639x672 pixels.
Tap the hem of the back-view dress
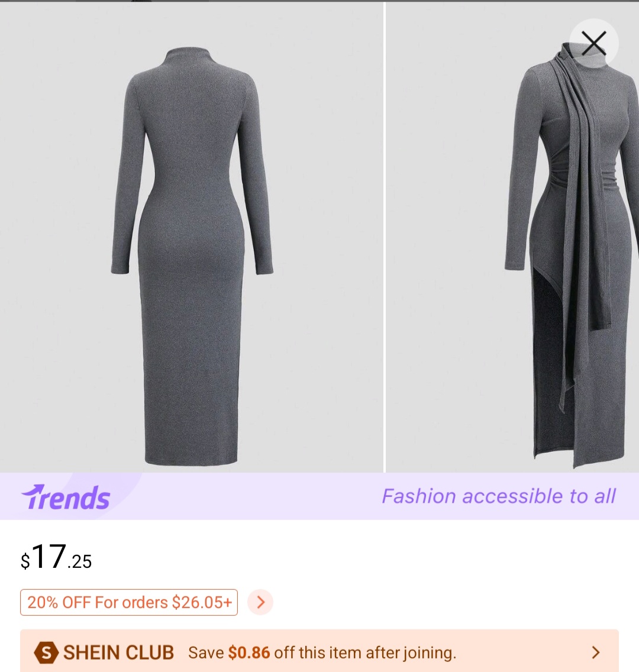(x=192, y=458)
